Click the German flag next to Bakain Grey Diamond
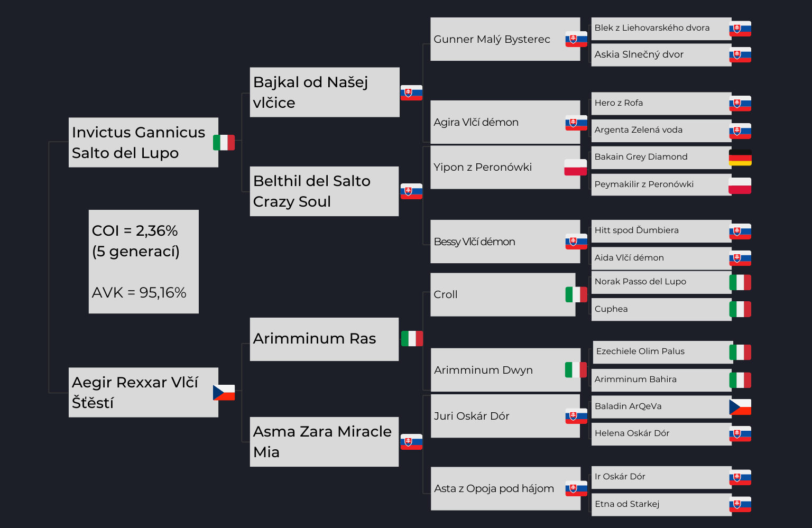 [740, 158]
